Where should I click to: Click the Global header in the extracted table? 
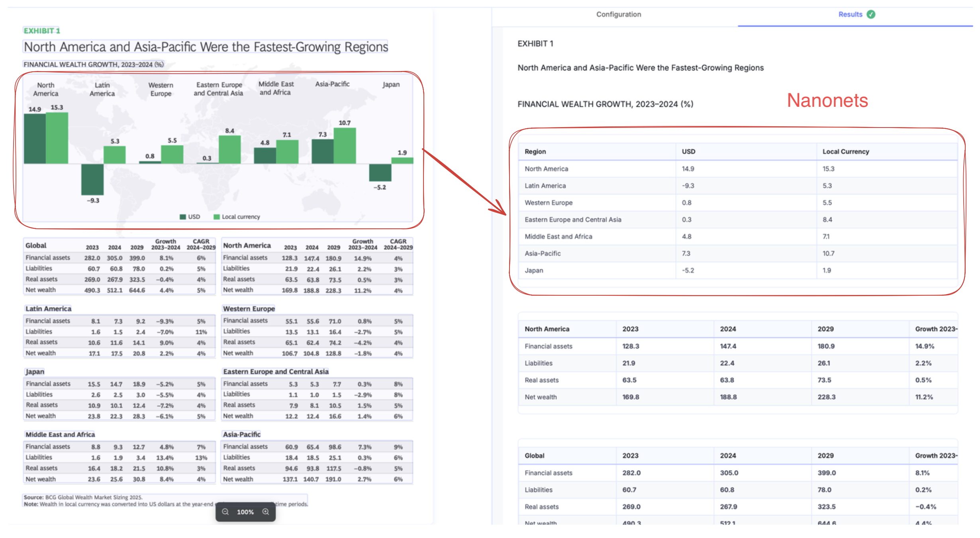[x=534, y=456]
